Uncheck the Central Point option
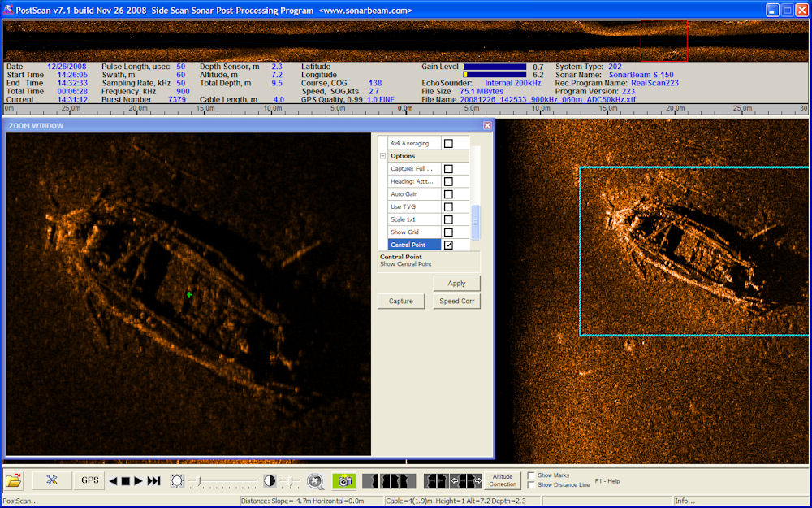 [448, 245]
